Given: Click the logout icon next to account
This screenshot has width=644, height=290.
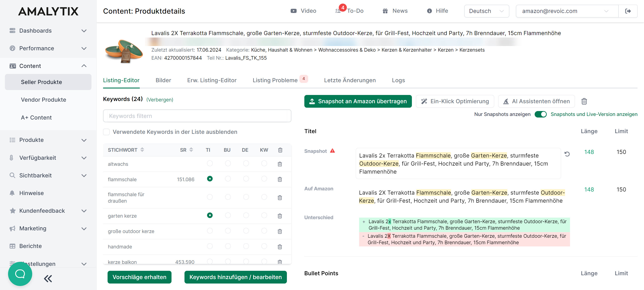Looking at the screenshot, I should [x=628, y=11].
